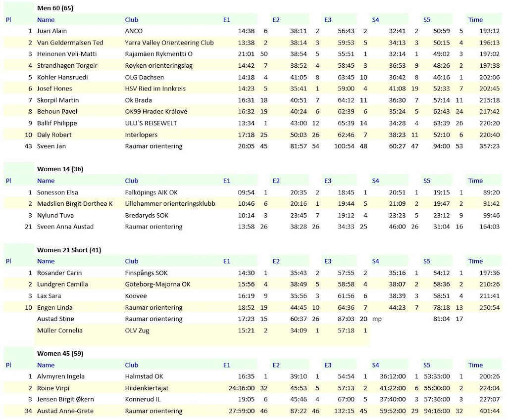Click the Yarra Valley Orienteering Club cell
The height and width of the screenshot is (420, 507).
169,43
